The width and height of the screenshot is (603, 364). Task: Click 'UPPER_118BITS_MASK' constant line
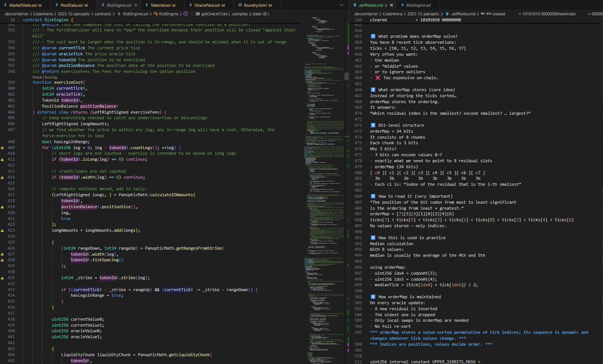click(425, 362)
